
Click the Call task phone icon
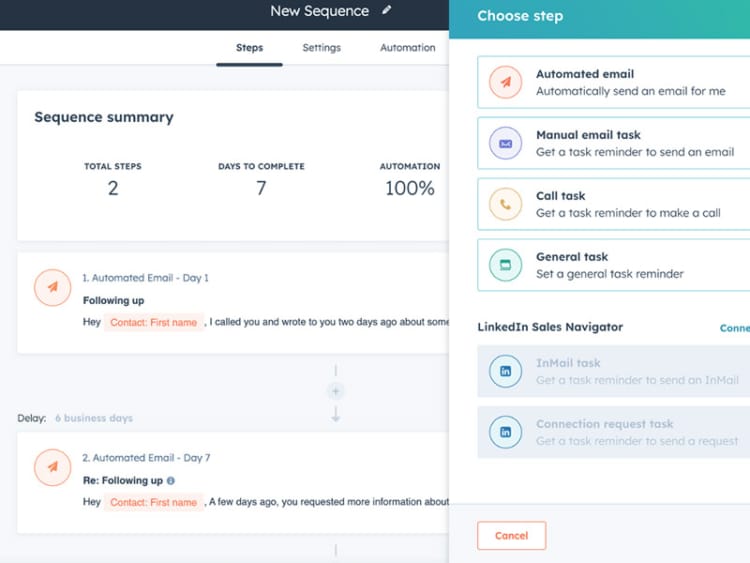coord(505,204)
